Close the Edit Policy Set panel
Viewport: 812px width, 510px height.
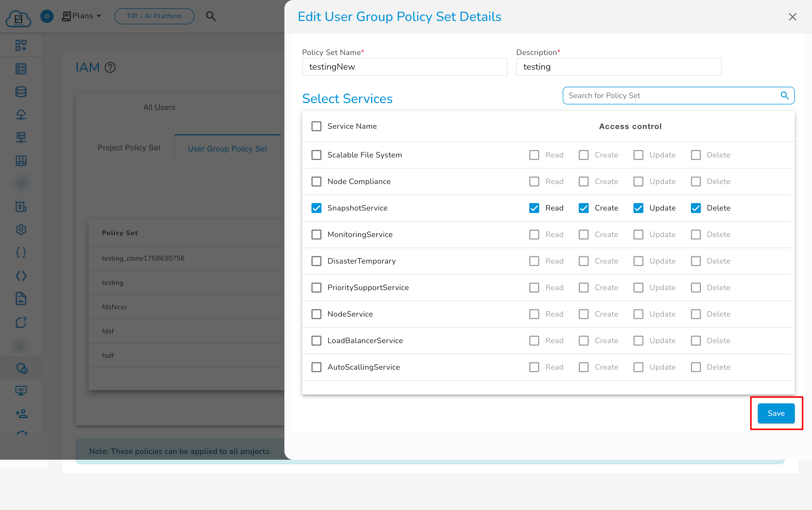(x=792, y=17)
